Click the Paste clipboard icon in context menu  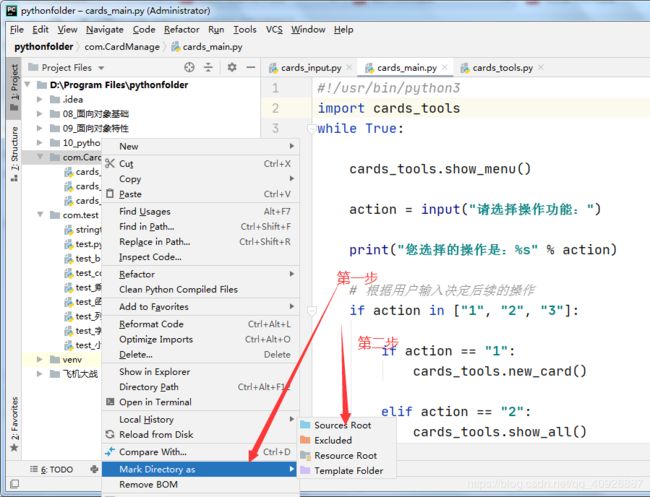109,194
